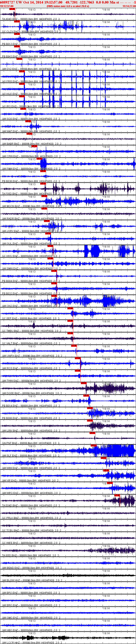
Task: Select the red pick flag on UW DOSE trace
Action: [83, 383]
